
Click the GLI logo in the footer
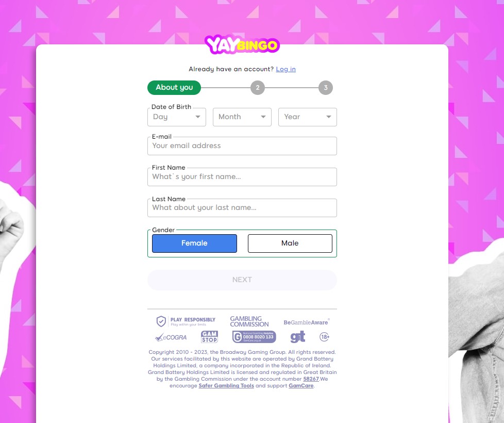pos(298,337)
